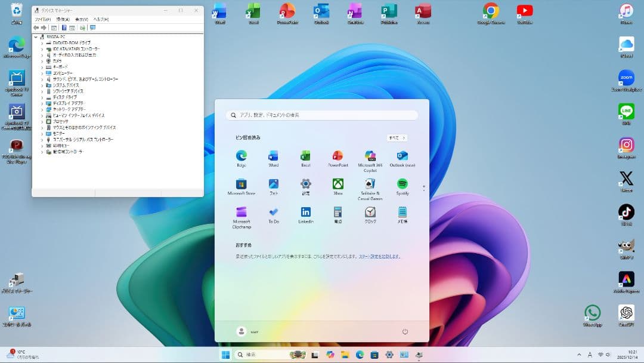
Task: Open the 電卓 (Calculator) pinned app
Action: [338, 212]
